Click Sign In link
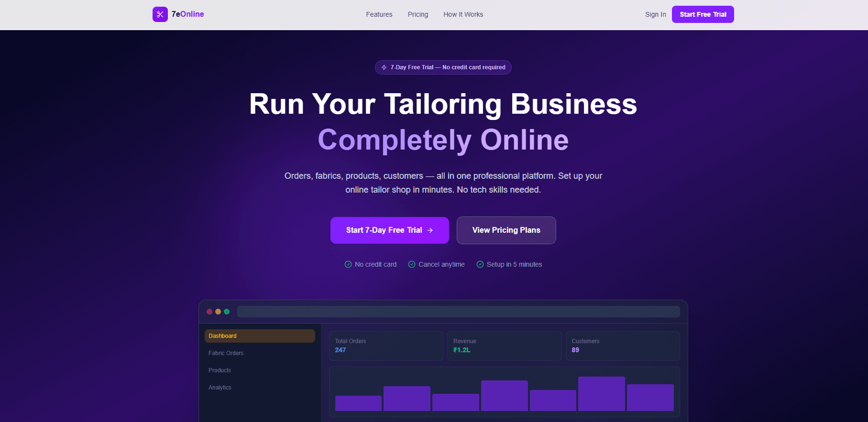Image resolution: width=868 pixels, height=422 pixels. click(656, 14)
